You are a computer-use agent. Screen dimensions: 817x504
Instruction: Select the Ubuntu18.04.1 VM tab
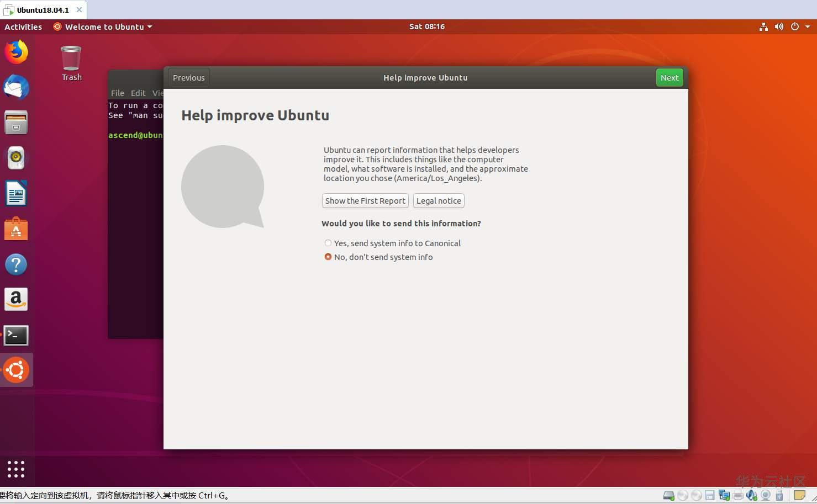43,10
